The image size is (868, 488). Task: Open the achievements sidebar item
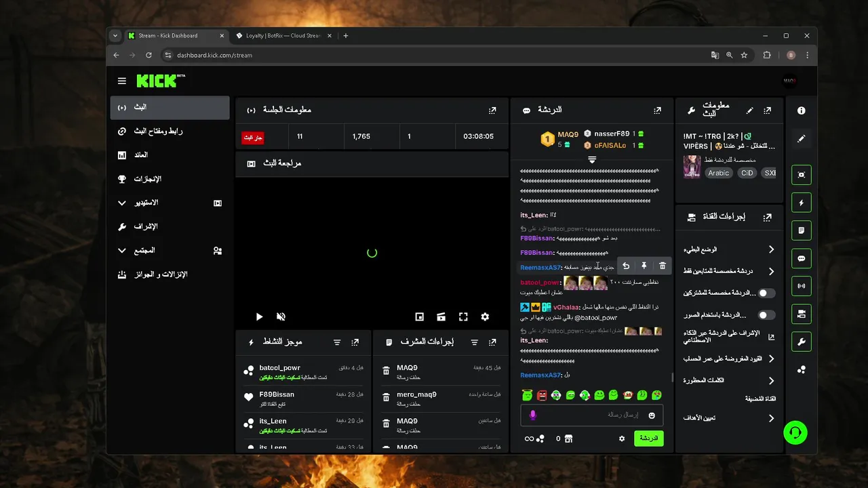(170, 179)
